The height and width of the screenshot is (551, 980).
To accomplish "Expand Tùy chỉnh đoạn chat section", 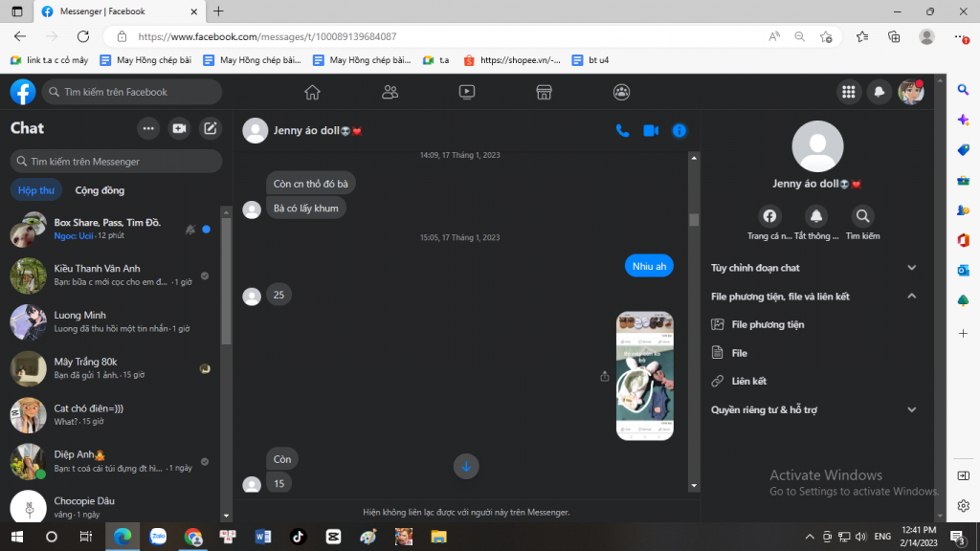I will (911, 268).
